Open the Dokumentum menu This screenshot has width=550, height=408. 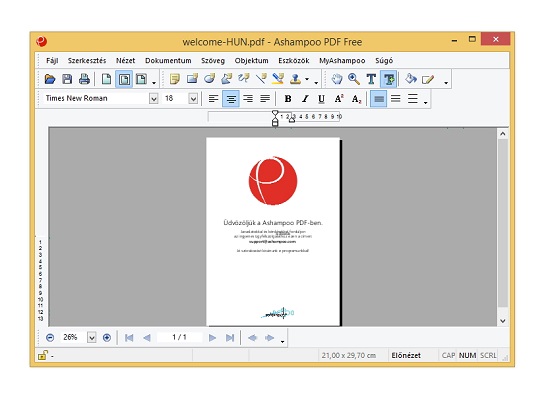168,61
